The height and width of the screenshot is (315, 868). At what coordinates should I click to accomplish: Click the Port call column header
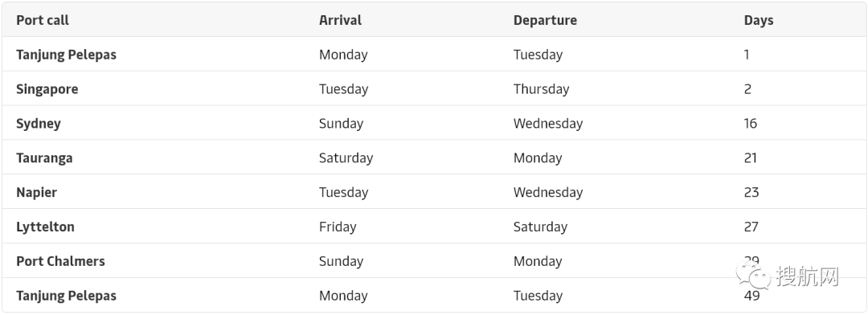tap(43, 20)
